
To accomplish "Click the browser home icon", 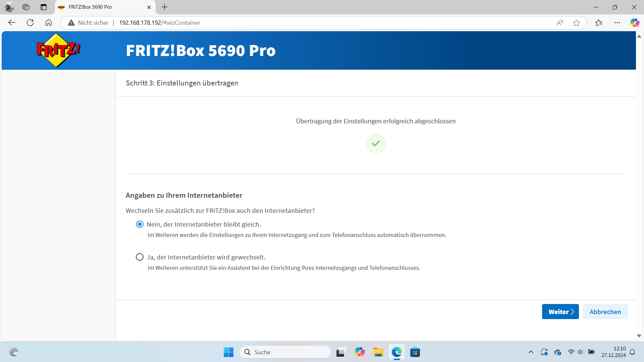I will coord(49,23).
